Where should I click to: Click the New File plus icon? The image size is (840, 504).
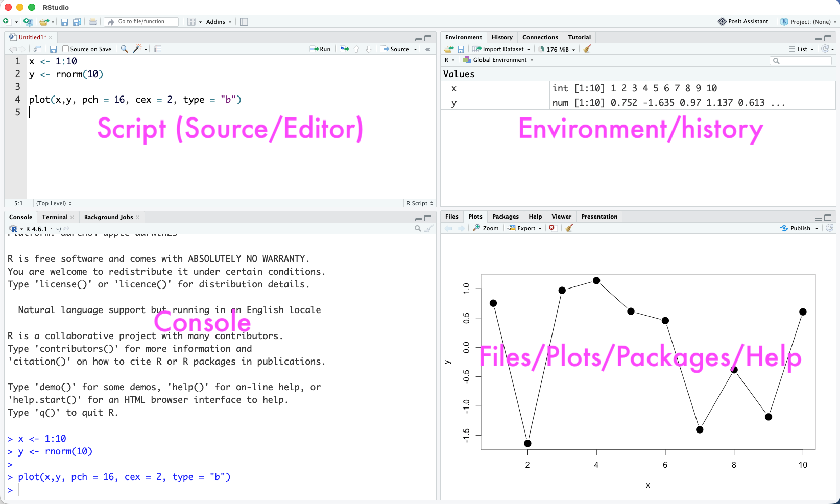tap(6, 21)
